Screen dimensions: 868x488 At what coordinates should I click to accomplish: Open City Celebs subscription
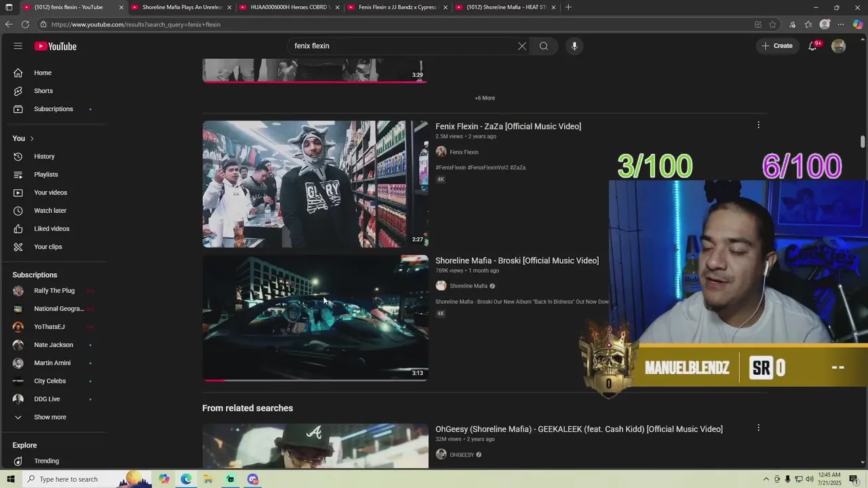(x=50, y=381)
